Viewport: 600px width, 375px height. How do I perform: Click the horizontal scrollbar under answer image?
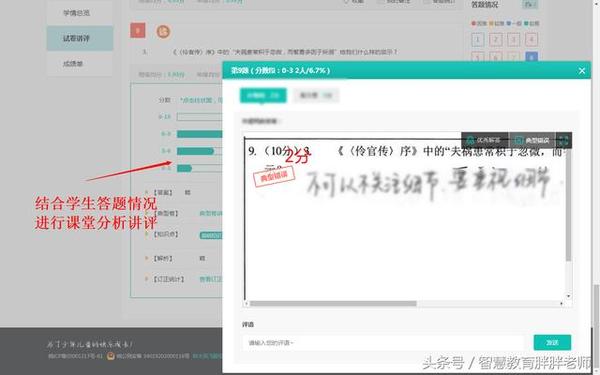[333, 303]
